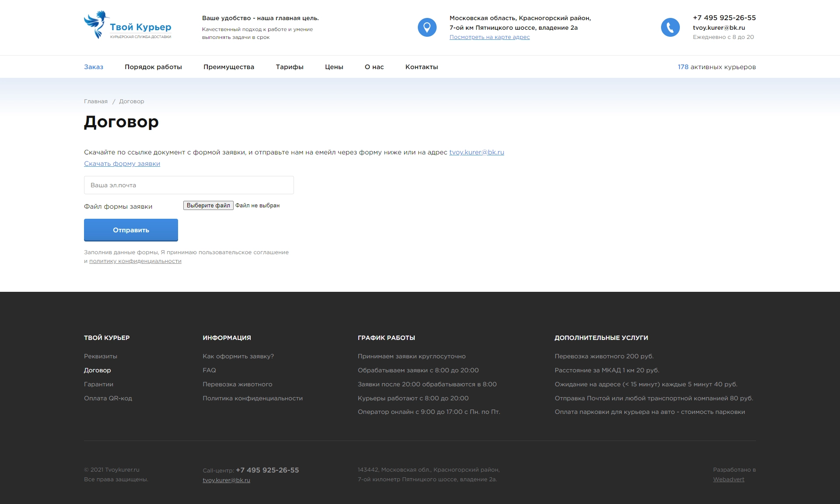Screen dimensions: 840x504
Task: Click the Файл не выбран label
Action: [257, 206]
